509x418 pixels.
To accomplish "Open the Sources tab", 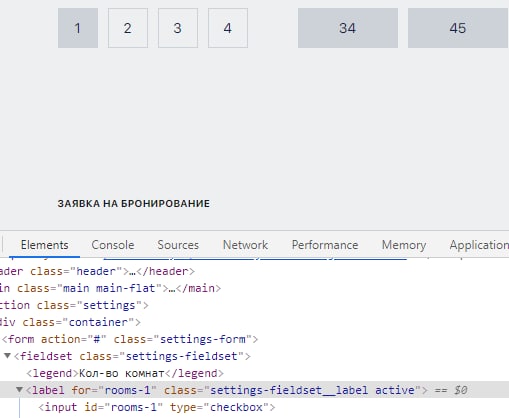I will tap(178, 245).
